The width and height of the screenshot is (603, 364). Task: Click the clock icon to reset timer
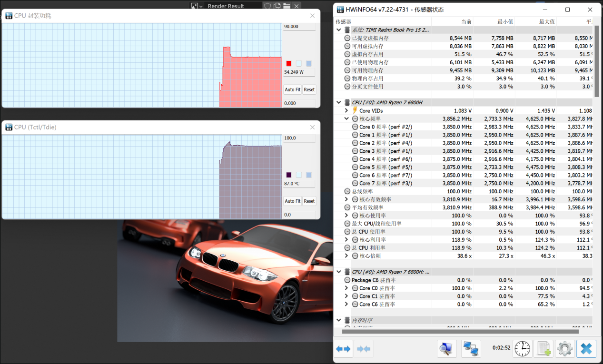coord(522,349)
